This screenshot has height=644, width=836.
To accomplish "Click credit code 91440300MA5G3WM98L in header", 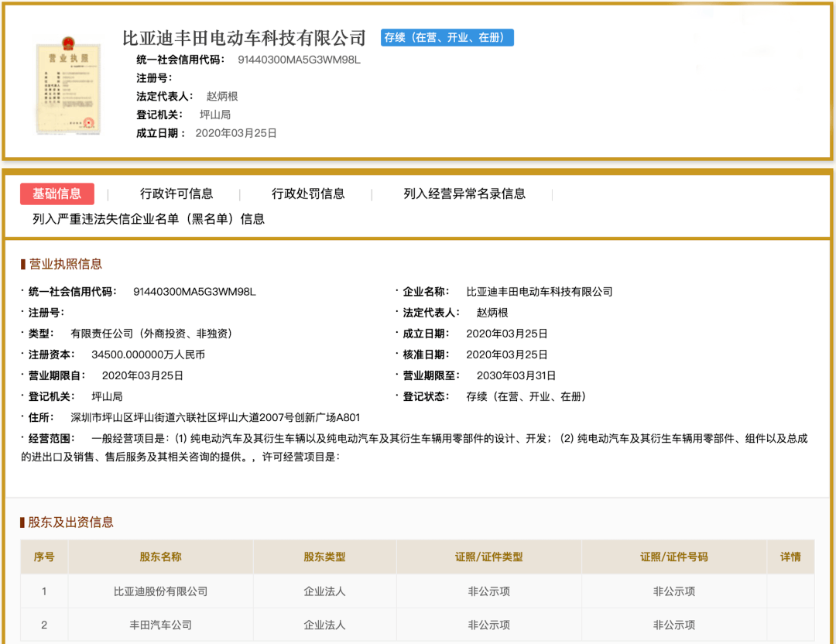I will pos(299,60).
